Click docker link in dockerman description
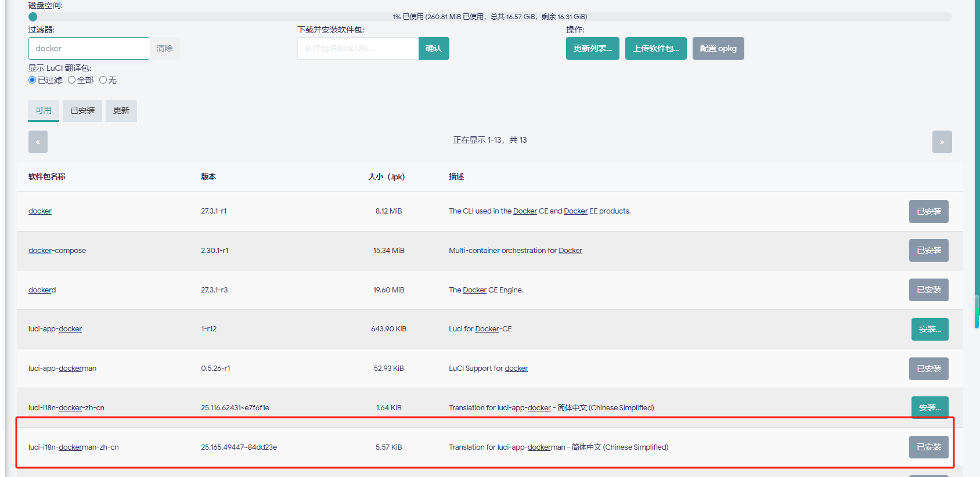Viewport: 980px width, 477px height. [516, 368]
